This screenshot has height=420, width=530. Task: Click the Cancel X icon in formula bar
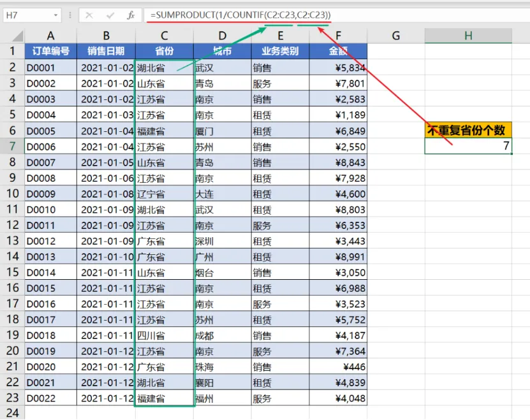[89, 15]
